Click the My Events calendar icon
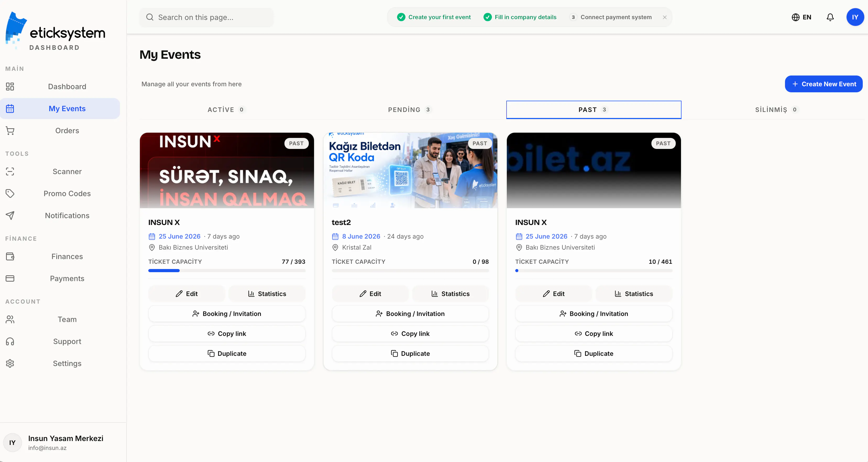The width and height of the screenshot is (868, 462). [10, 109]
